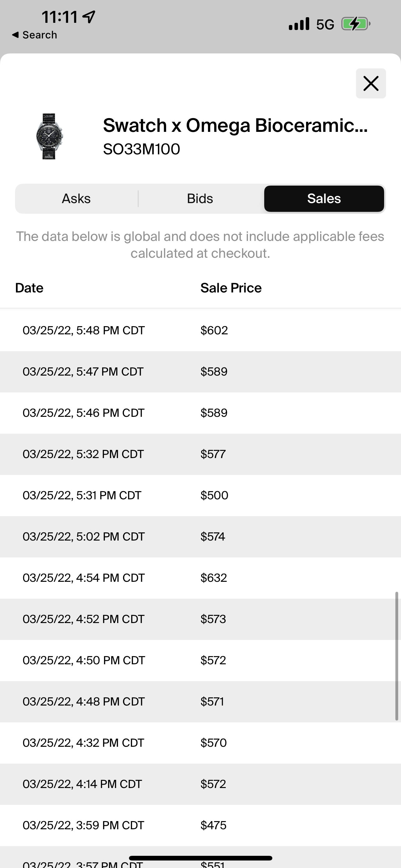Tap the Swatch x Omega Bioceramic title

pos(235,125)
